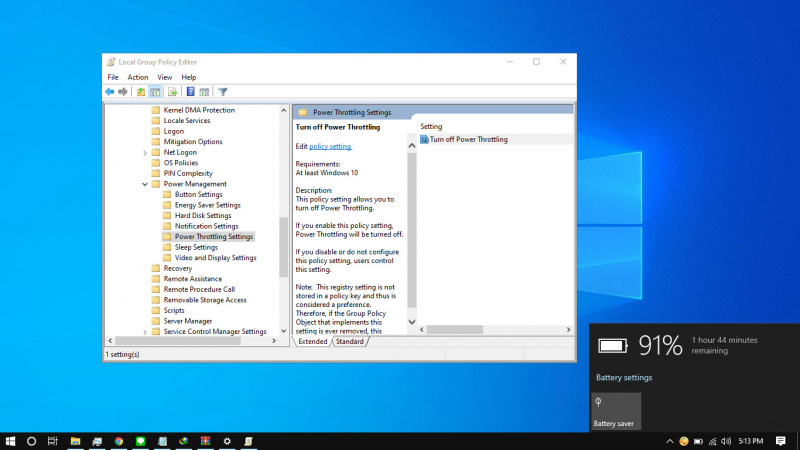This screenshot has width=800, height=450.
Task: Expand the Net Logon folder
Action: tap(145, 153)
